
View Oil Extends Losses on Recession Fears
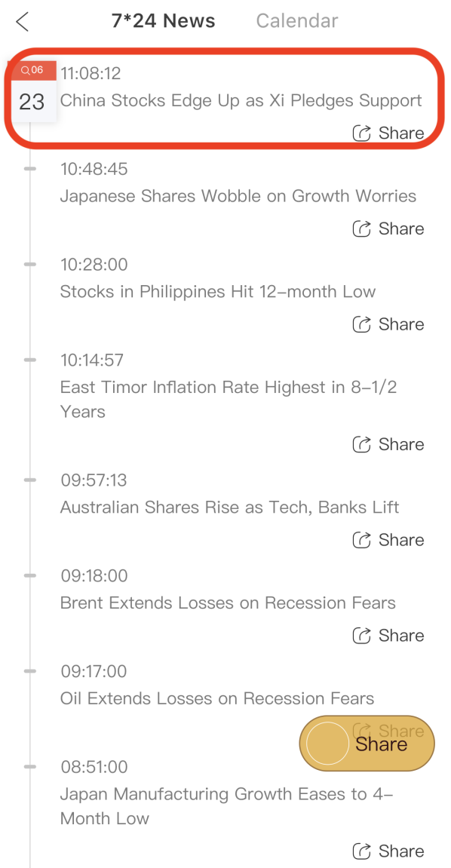pyautogui.click(x=217, y=698)
